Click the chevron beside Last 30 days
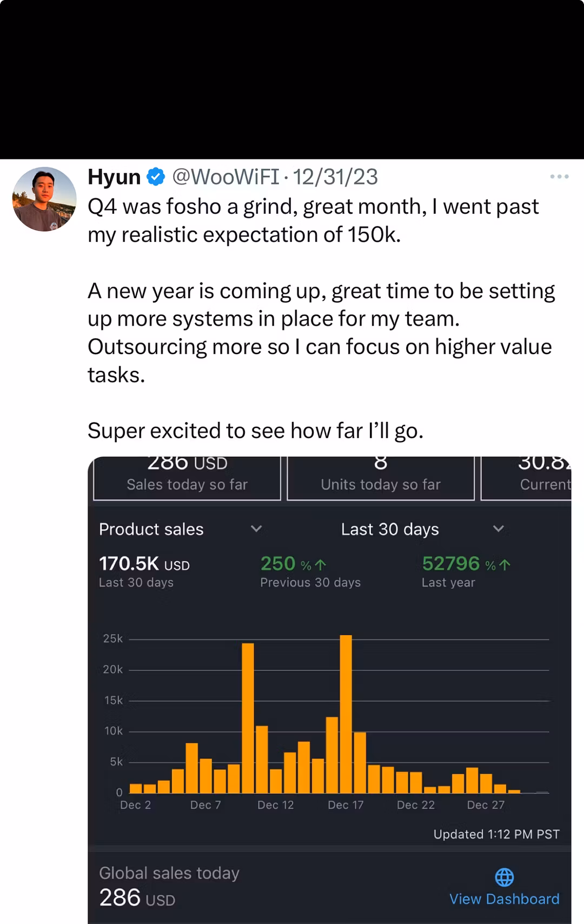This screenshot has width=584, height=924. [x=499, y=529]
